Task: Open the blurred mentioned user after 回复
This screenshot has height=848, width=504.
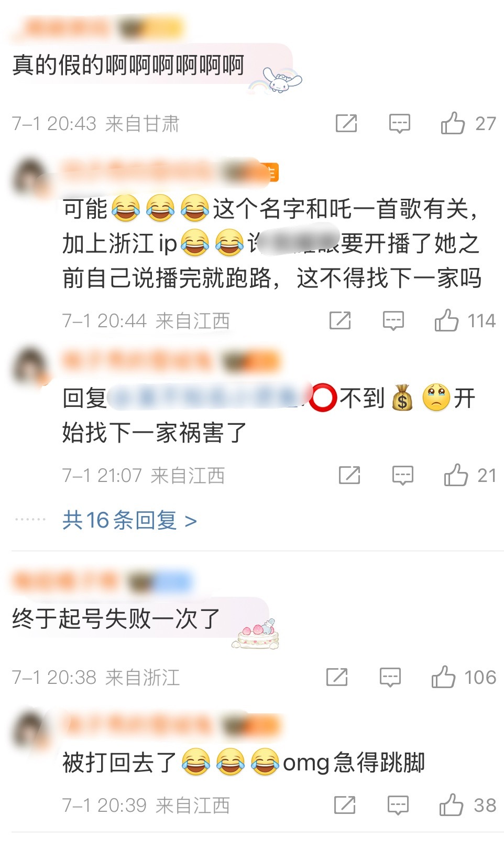Action: coord(210,398)
